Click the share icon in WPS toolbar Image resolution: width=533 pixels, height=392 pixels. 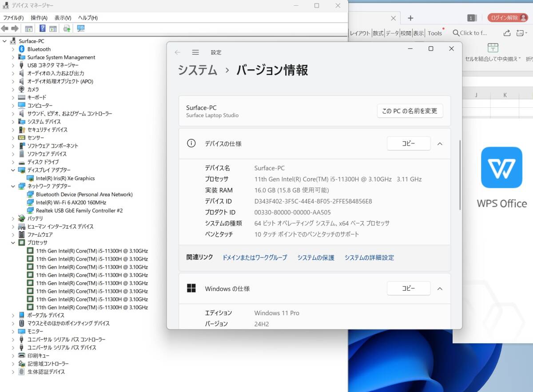click(507, 33)
